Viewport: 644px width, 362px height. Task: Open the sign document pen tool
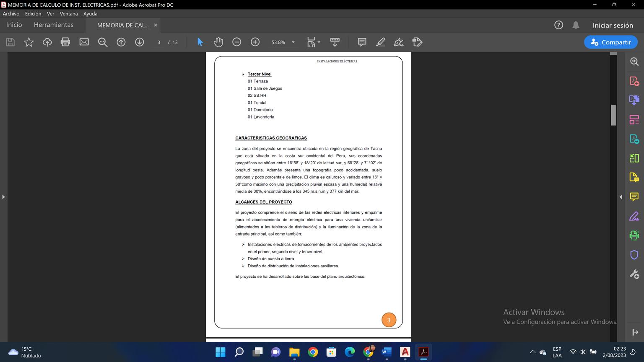(399, 42)
